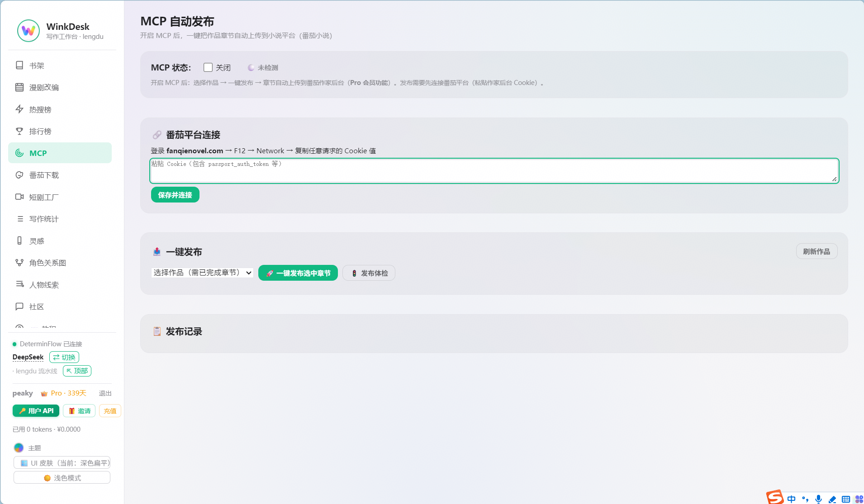Toggle the 中 Chinese input mode icon
Viewport: 864px width, 504px height.
coord(791,499)
